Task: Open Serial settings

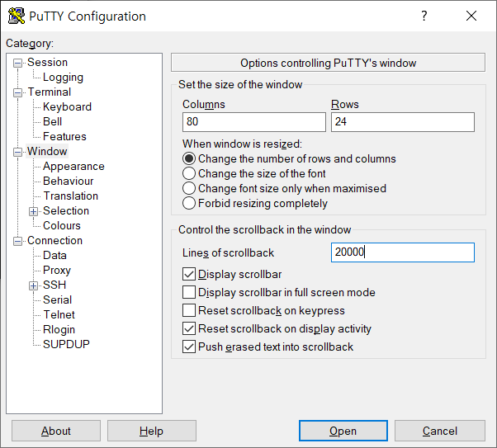Action: [x=57, y=299]
